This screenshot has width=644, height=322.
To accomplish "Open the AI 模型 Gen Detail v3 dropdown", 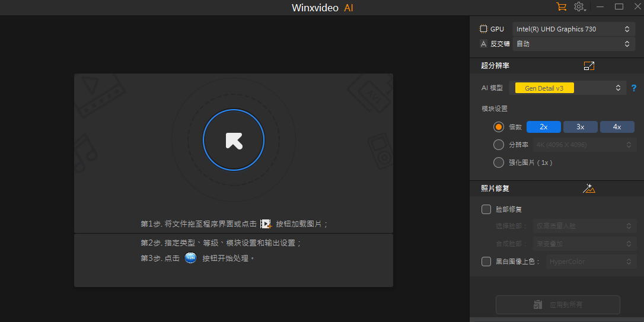I will click(x=568, y=88).
